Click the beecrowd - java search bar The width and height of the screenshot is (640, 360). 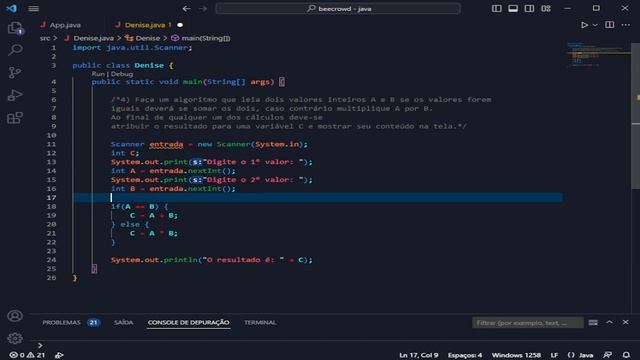click(338, 9)
